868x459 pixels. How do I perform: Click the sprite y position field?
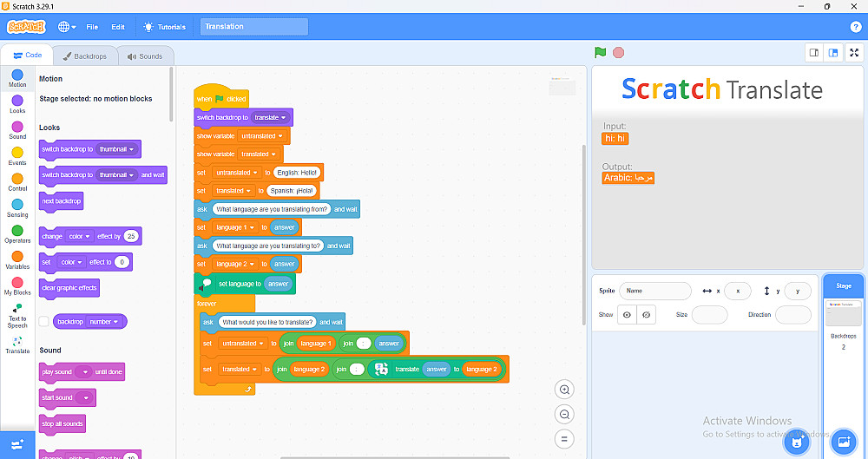(x=798, y=291)
